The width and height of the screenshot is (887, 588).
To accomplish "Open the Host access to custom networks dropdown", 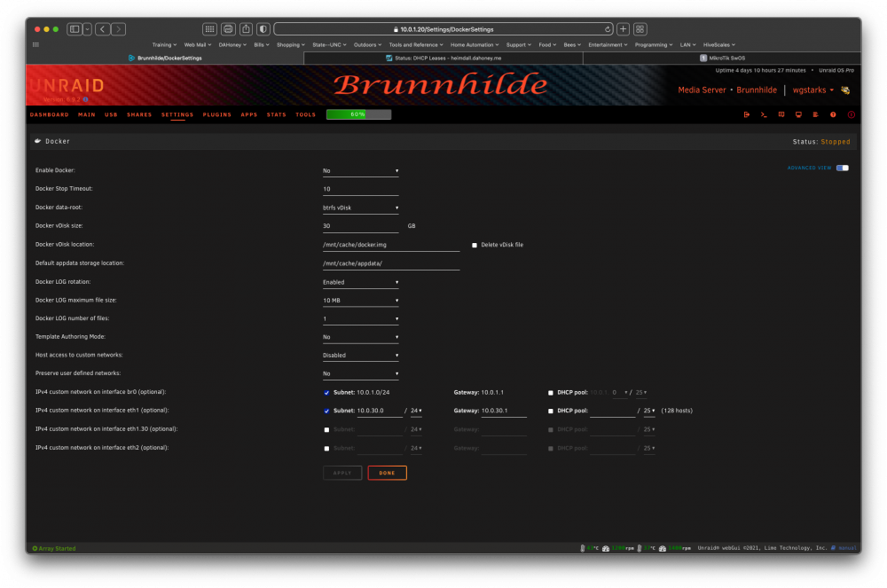I will click(360, 356).
